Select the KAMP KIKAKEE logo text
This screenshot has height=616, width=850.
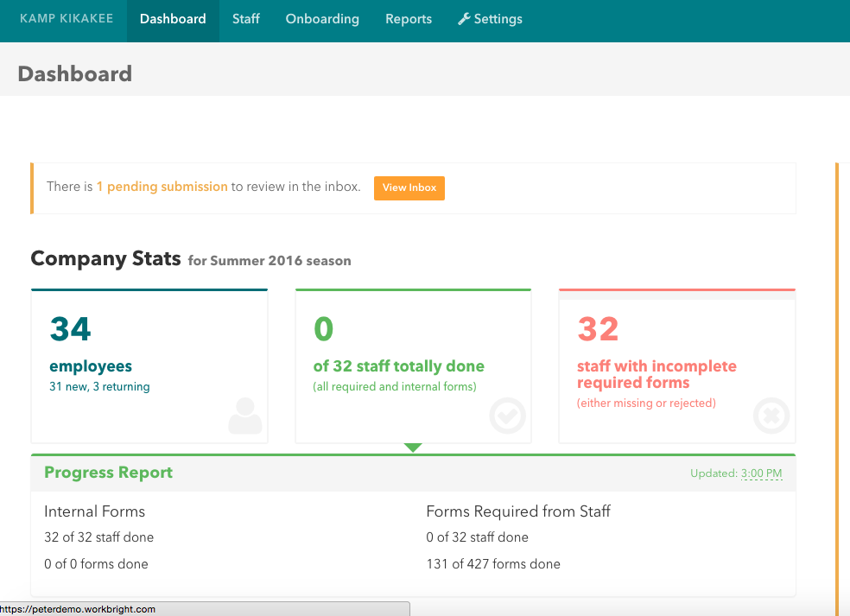tap(67, 18)
